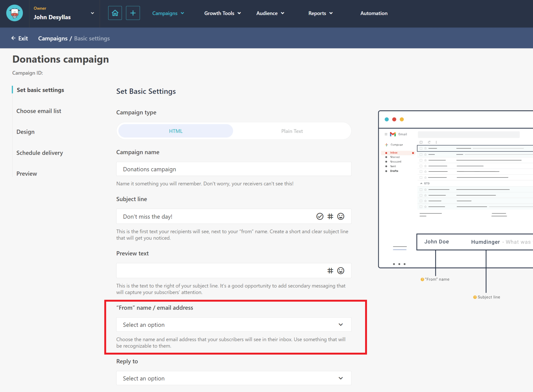Open the Reply to select dropdown
Screen dimensions: 533x392
click(233, 378)
